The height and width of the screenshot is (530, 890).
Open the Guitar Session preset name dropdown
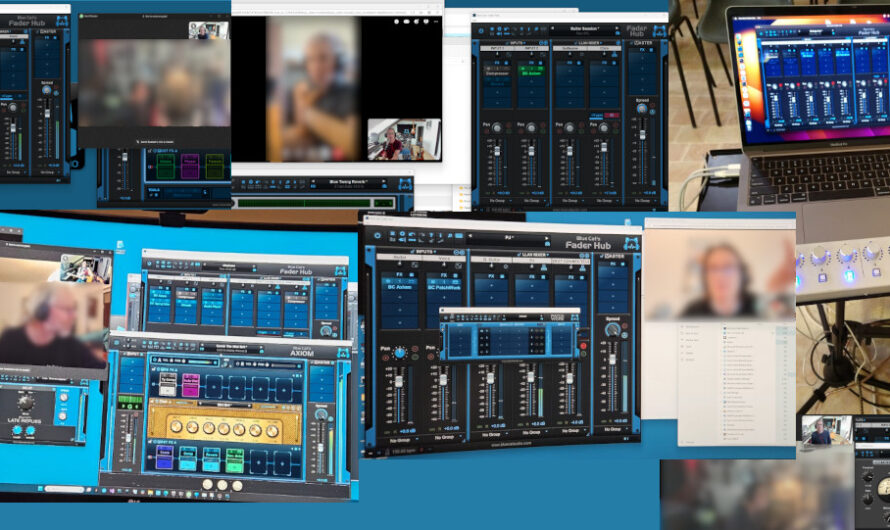pos(585,29)
